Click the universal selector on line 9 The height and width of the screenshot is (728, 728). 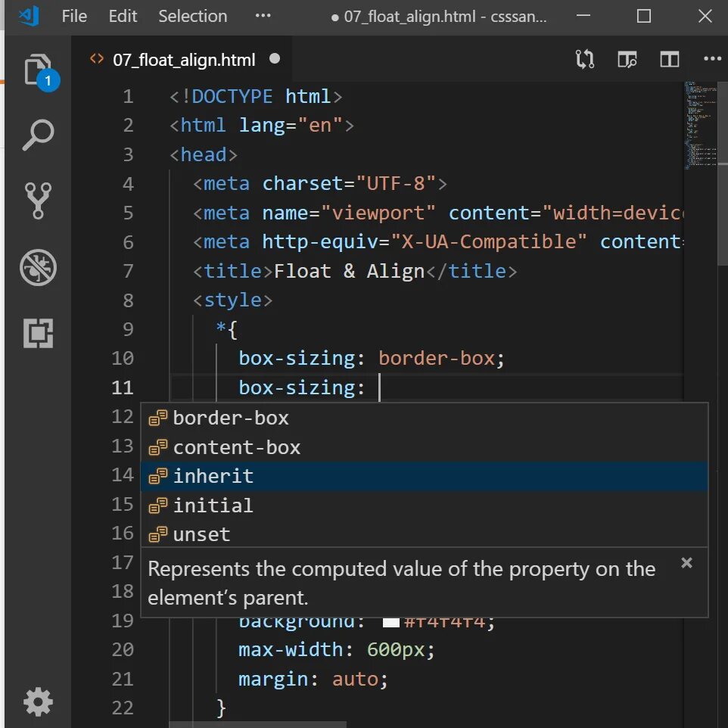[x=220, y=326]
